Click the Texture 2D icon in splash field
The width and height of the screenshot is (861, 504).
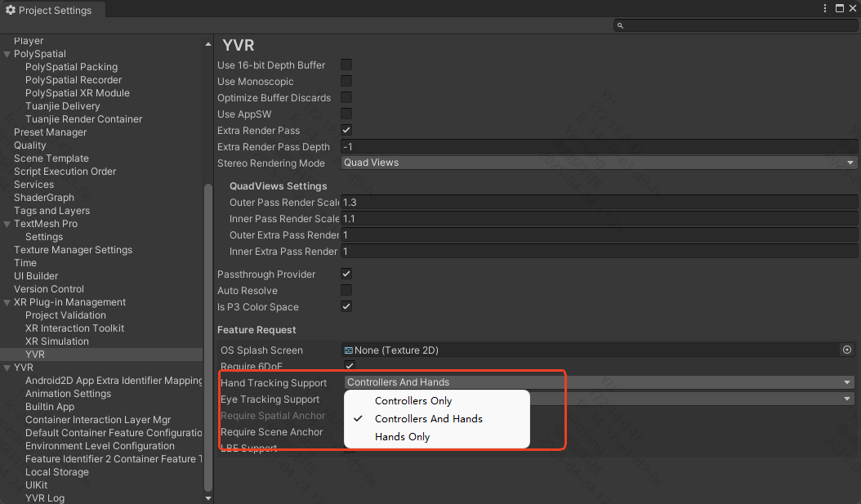pos(349,350)
